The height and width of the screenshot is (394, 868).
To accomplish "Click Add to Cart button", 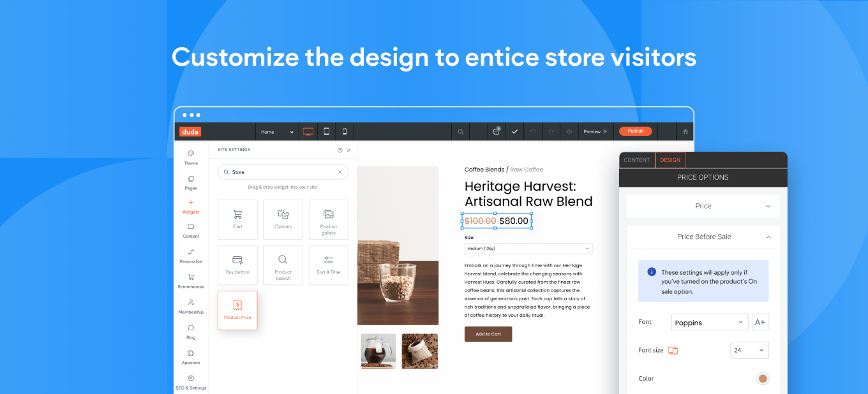I will (x=488, y=334).
